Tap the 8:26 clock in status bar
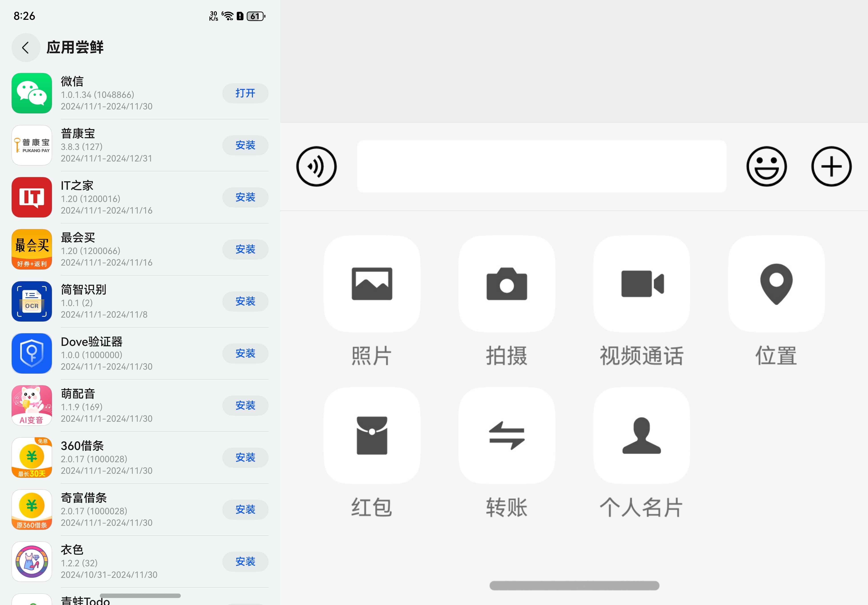868x605 pixels. click(24, 16)
